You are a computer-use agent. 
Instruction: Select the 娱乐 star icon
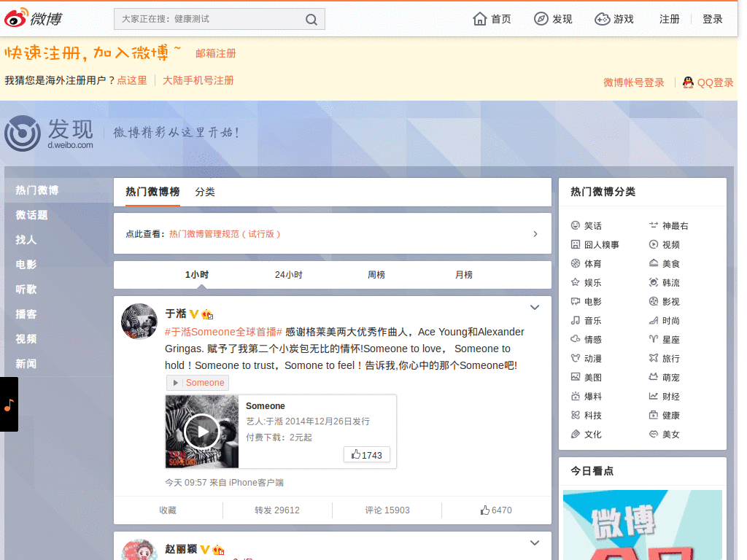(576, 282)
